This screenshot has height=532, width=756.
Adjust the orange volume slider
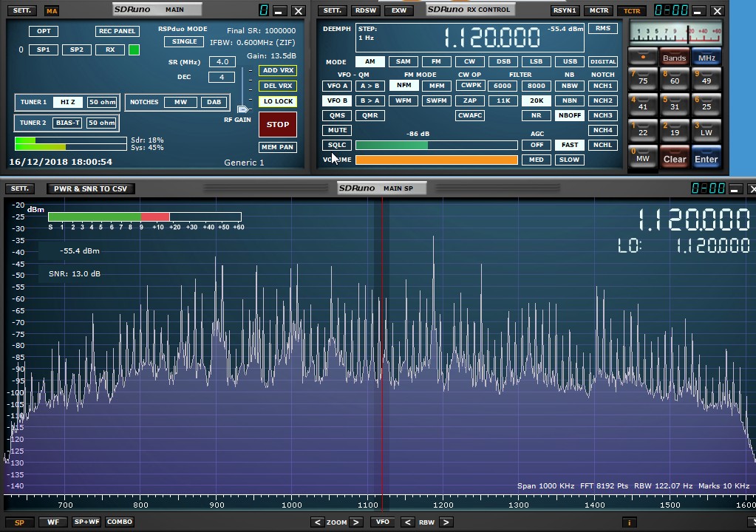click(x=437, y=160)
